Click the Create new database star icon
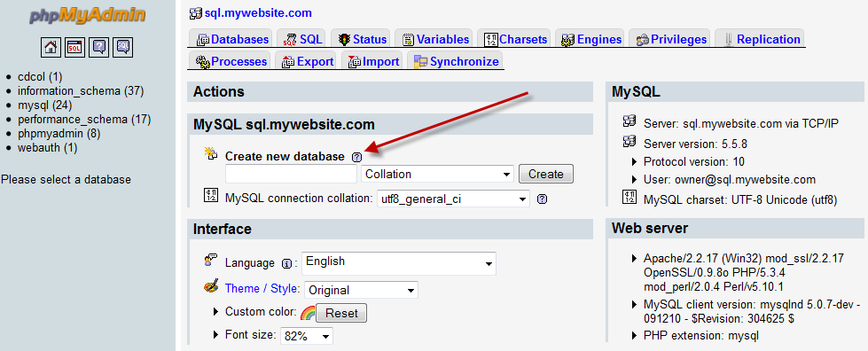Image resolution: width=868 pixels, height=351 pixels. [211, 154]
